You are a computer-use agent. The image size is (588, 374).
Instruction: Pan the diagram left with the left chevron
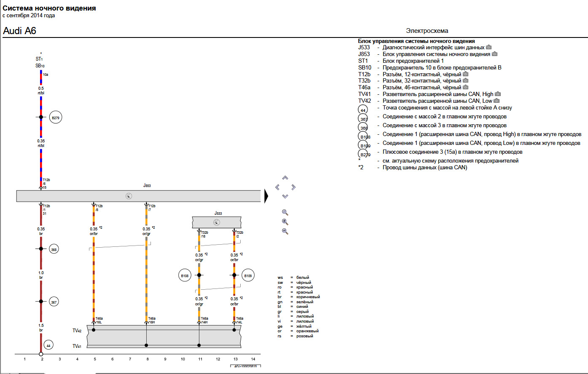277,187
